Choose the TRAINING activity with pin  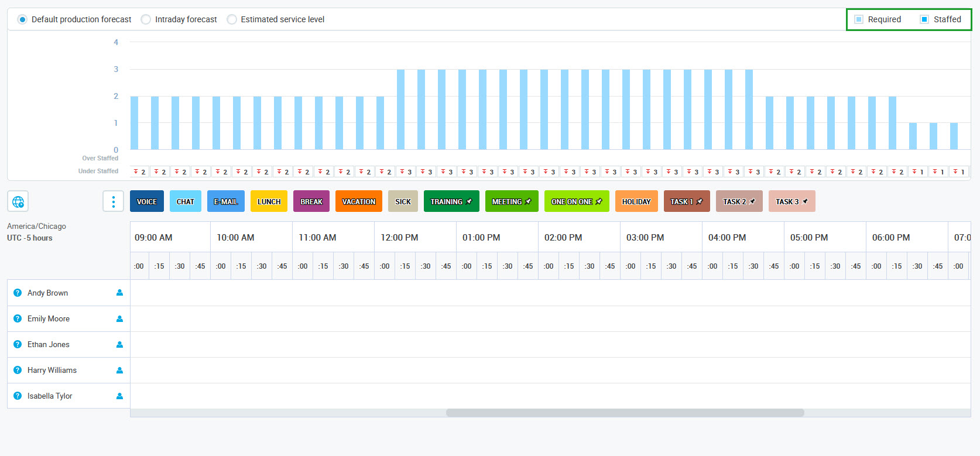click(451, 201)
